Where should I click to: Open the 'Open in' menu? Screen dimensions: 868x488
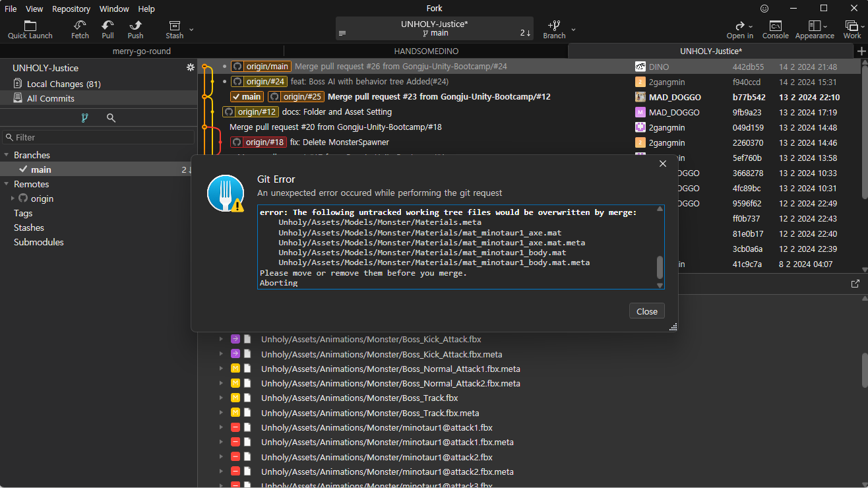point(739,30)
